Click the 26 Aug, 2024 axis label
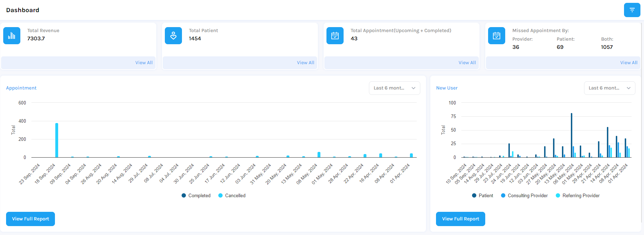Screen dimensions: 644x235 (x=91, y=174)
